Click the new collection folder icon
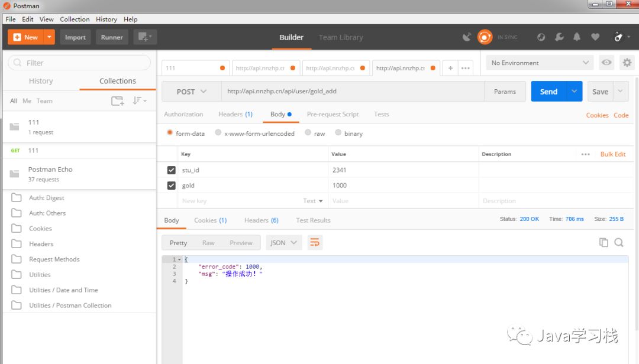Image resolution: width=639 pixels, height=364 pixels. point(118,100)
